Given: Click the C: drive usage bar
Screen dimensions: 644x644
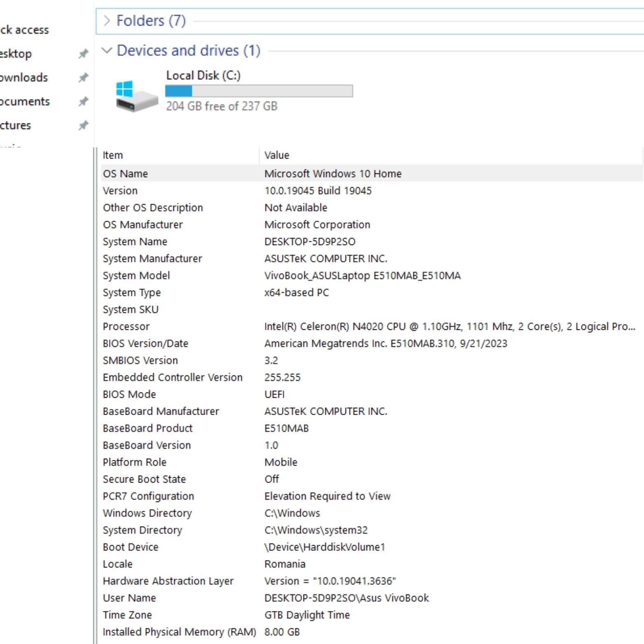Looking at the screenshot, I should coord(259,91).
